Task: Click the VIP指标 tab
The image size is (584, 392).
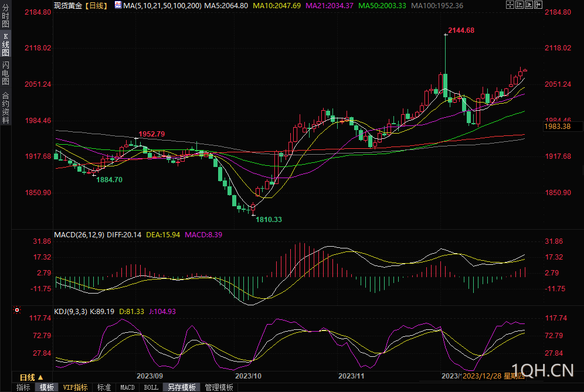Action: point(76,387)
